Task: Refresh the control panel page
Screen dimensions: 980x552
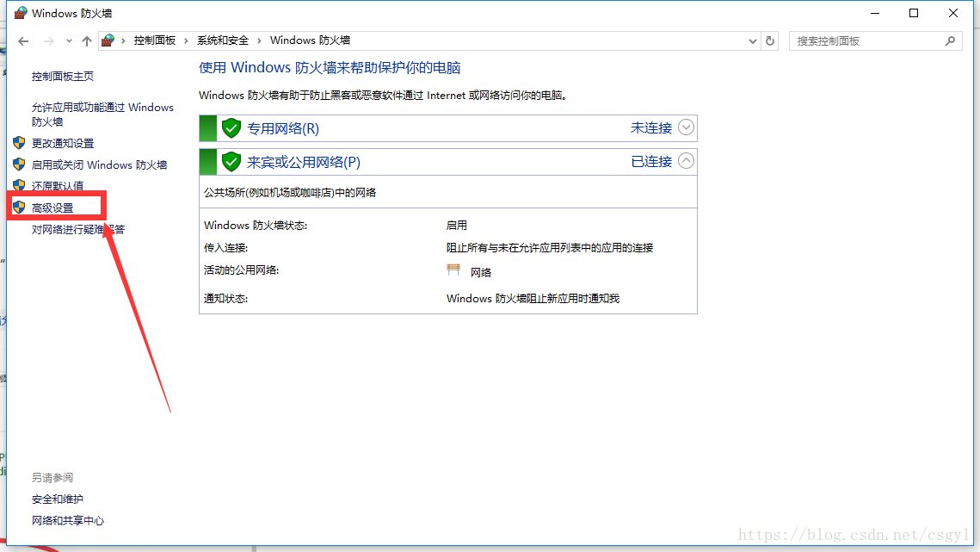Action: (x=770, y=41)
